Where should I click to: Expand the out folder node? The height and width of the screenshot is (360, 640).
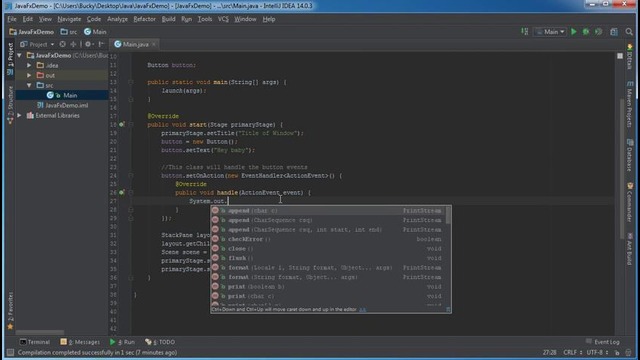coord(29,75)
